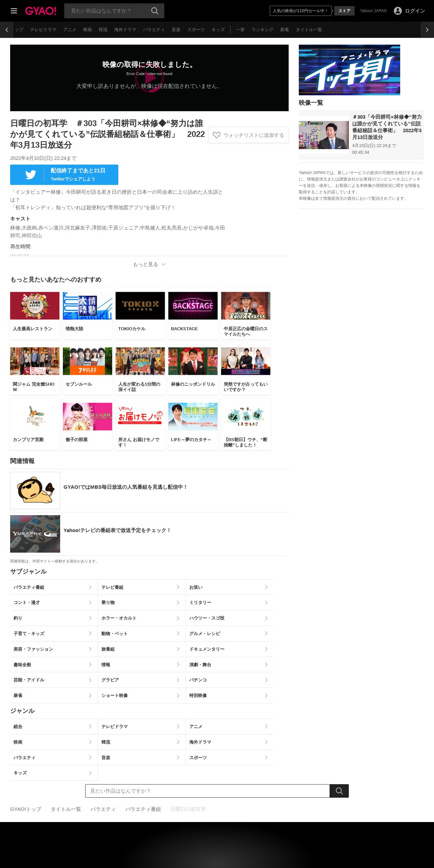
Task: Open the セブンルール recommendation card
Action: coord(88,369)
